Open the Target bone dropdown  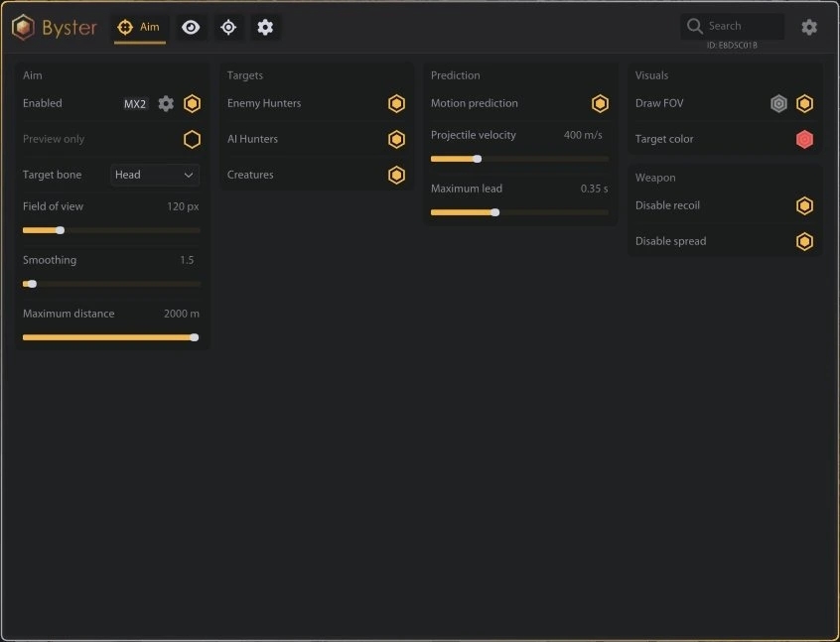tap(155, 175)
